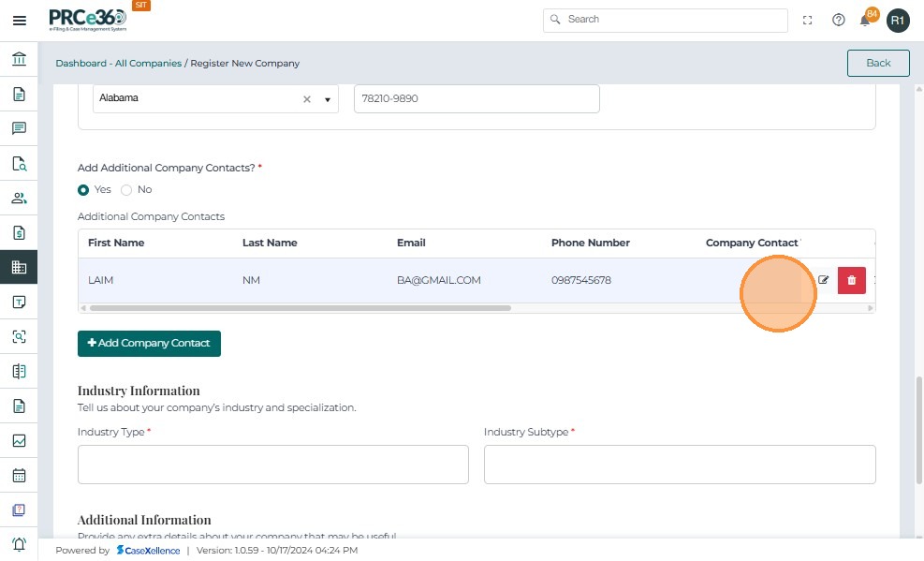
Task: Open the users sidebar icon
Action: tap(19, 198)
